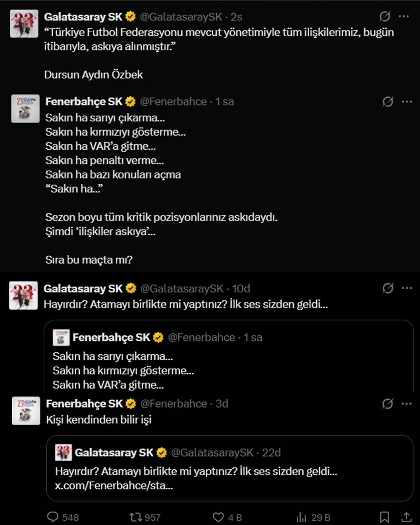Open more options on Galatasaray 10d post
Image resolution: width=420 pixels, height=525 pixels.
(x=407, y=288)
